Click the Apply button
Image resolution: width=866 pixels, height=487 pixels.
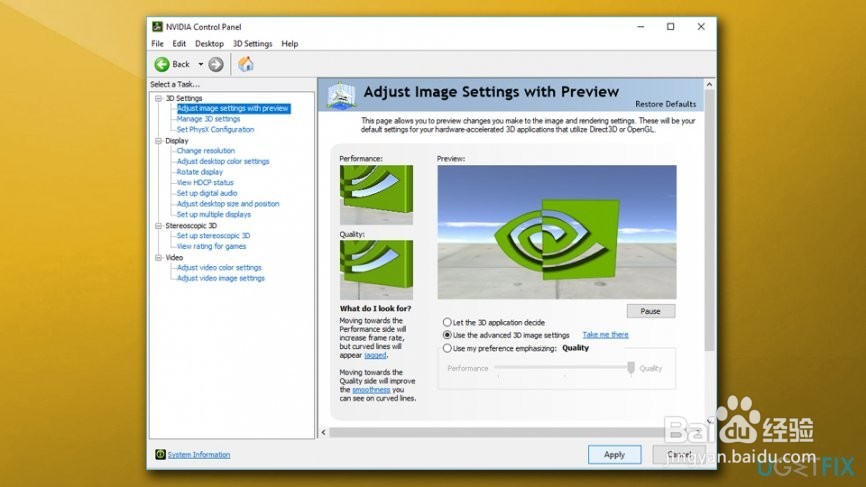[x=614, y=454]
